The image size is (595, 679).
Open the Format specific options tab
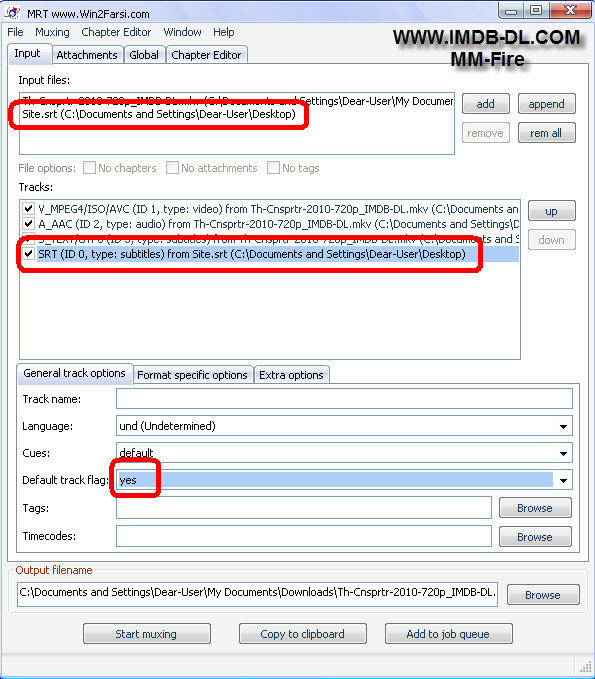point(192,375)
